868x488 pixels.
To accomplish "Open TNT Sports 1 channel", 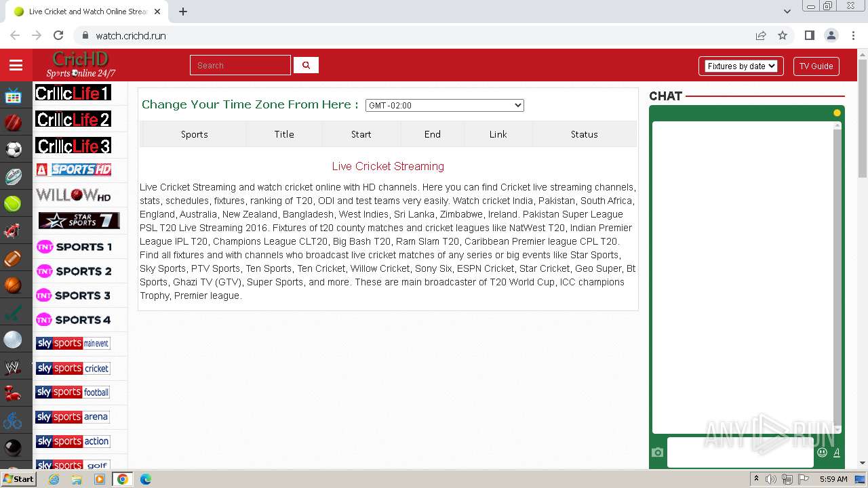I will pyautogui.click(x=74, y=247).
